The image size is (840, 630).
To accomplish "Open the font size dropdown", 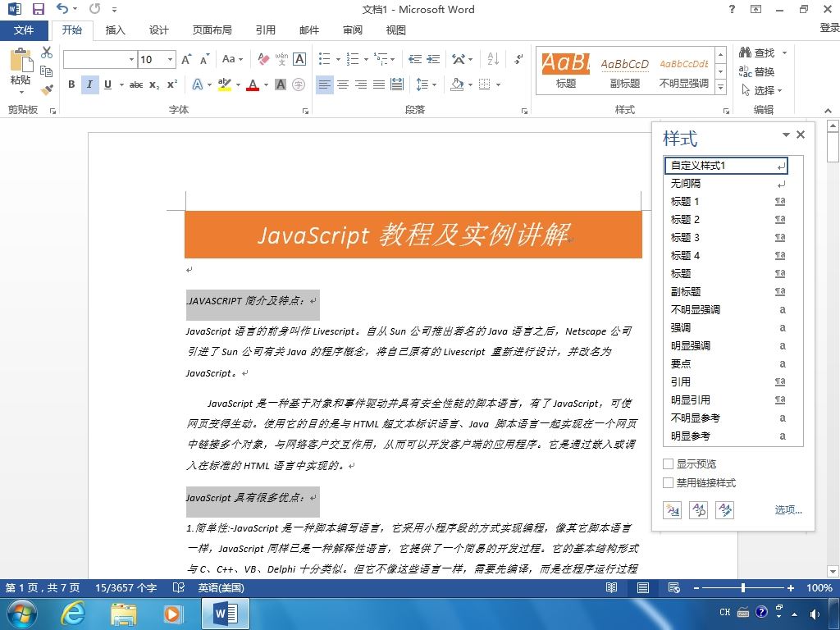I will pos(171,59).
